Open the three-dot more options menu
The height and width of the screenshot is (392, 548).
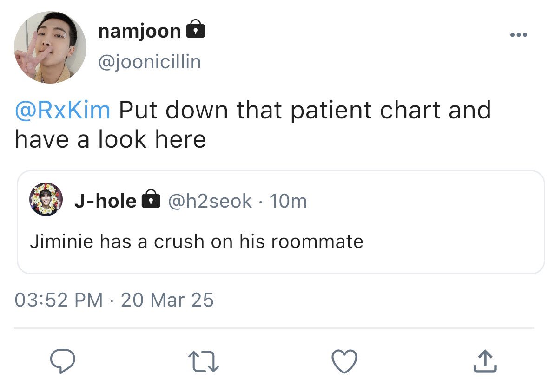pos(519,34)
